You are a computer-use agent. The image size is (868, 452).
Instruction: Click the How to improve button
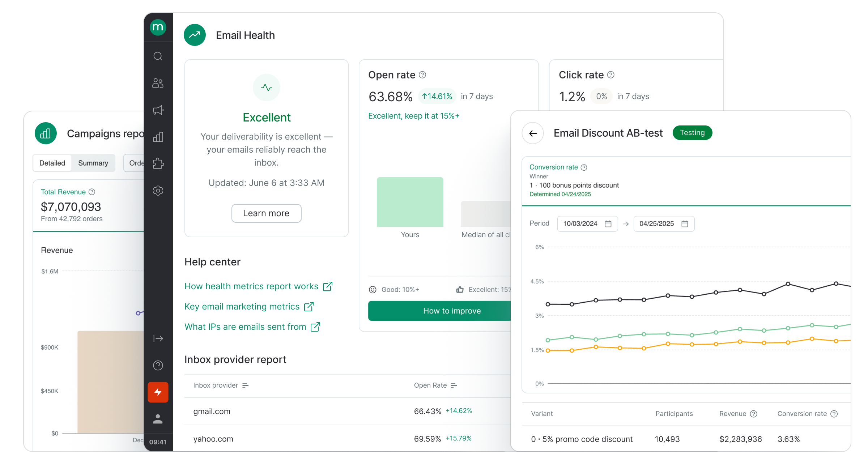[x=439, y=311]
